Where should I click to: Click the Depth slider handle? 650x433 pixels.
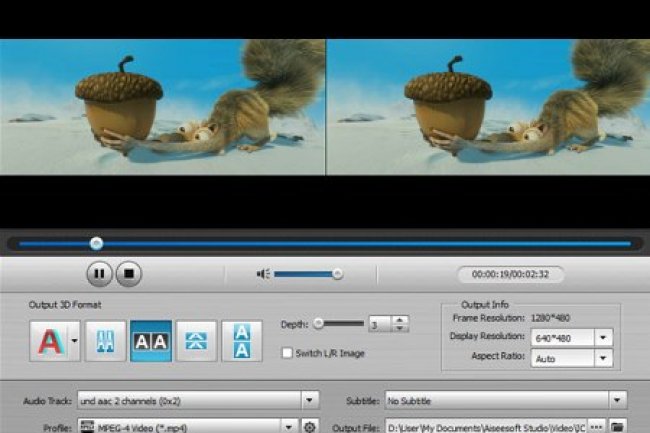[318, 323]
